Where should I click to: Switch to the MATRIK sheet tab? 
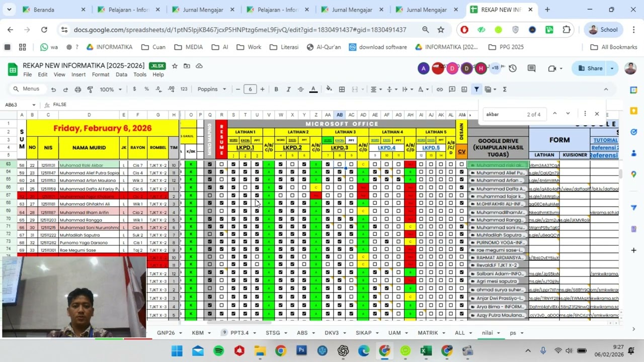pos(428,333)
